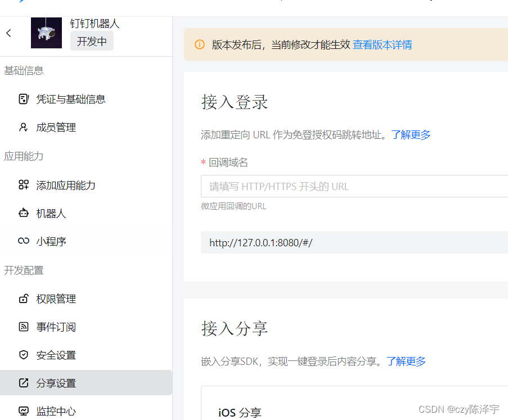508x420 pixels.
Task: Click the 接入登录 heading
Action: pyautogui.click(x=235, y=102)
